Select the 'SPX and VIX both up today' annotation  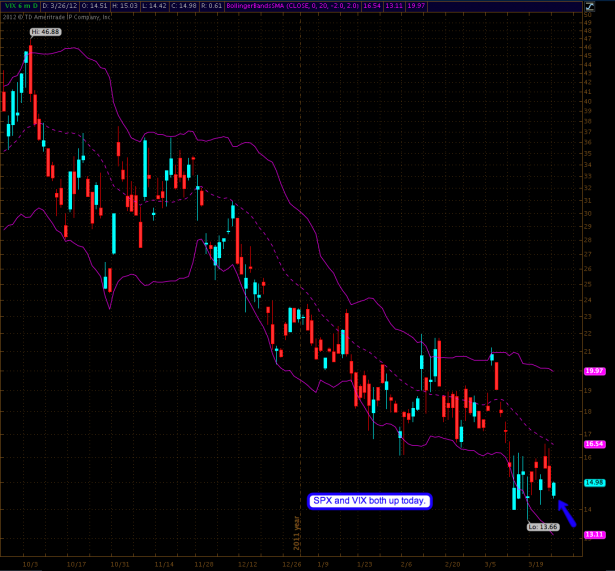pos(369,500)
